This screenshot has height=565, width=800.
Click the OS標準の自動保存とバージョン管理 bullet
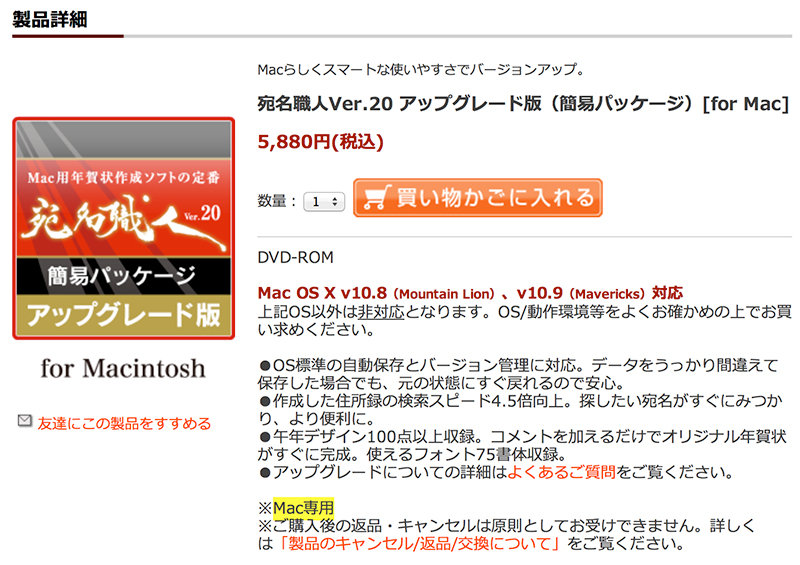(x=518, y=374)
